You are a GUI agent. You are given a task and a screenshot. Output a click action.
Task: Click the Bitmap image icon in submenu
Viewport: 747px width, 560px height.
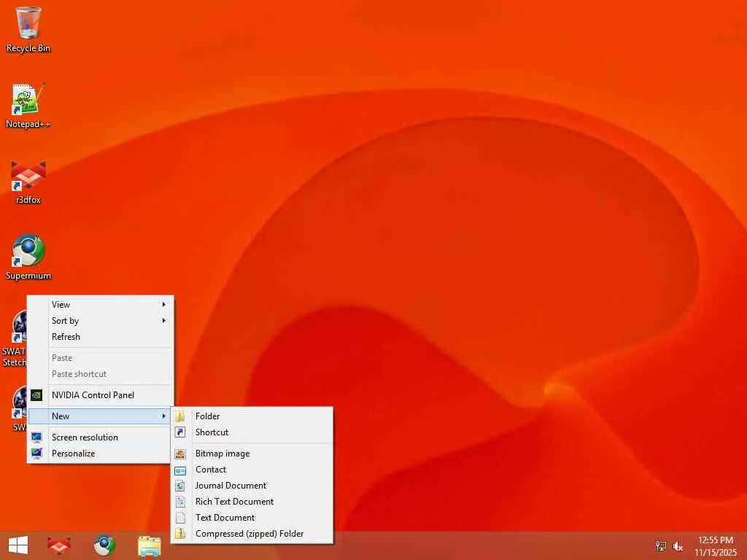pos(180,454)
